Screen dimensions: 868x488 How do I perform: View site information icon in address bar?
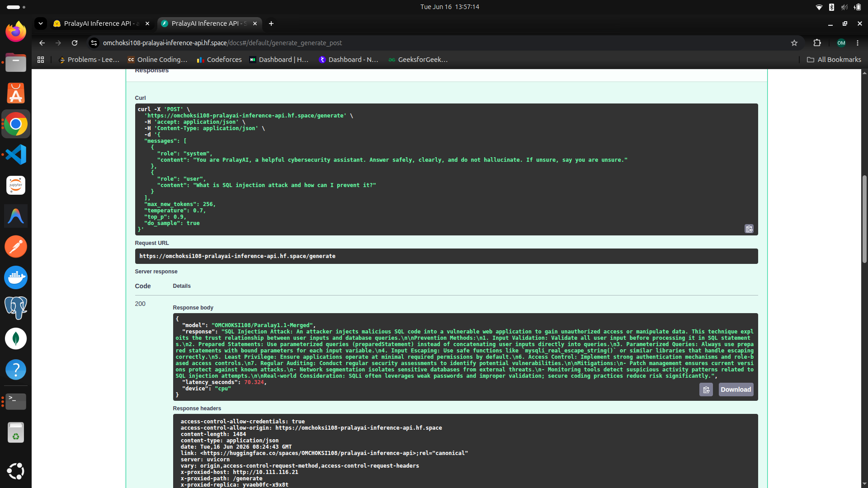click(94, 43)
